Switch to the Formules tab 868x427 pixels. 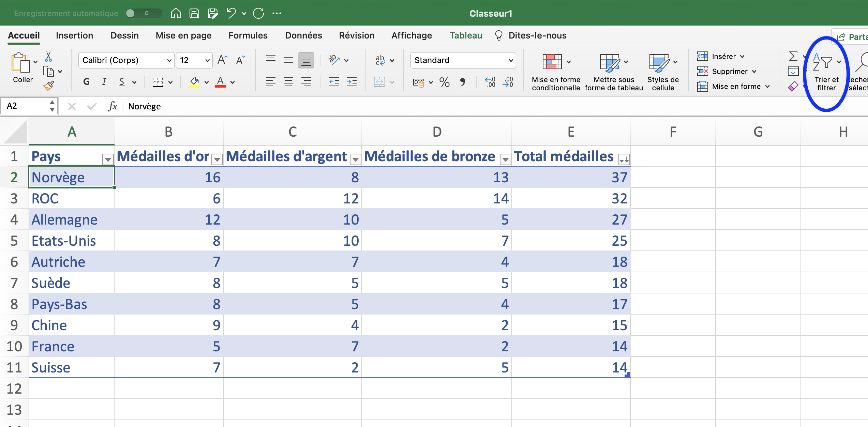[x=248, y=35]
